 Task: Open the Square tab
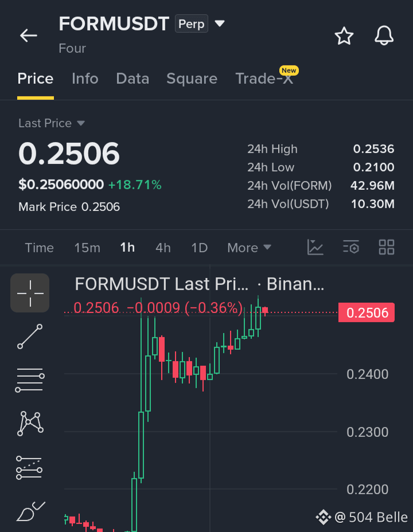[192, 79]
